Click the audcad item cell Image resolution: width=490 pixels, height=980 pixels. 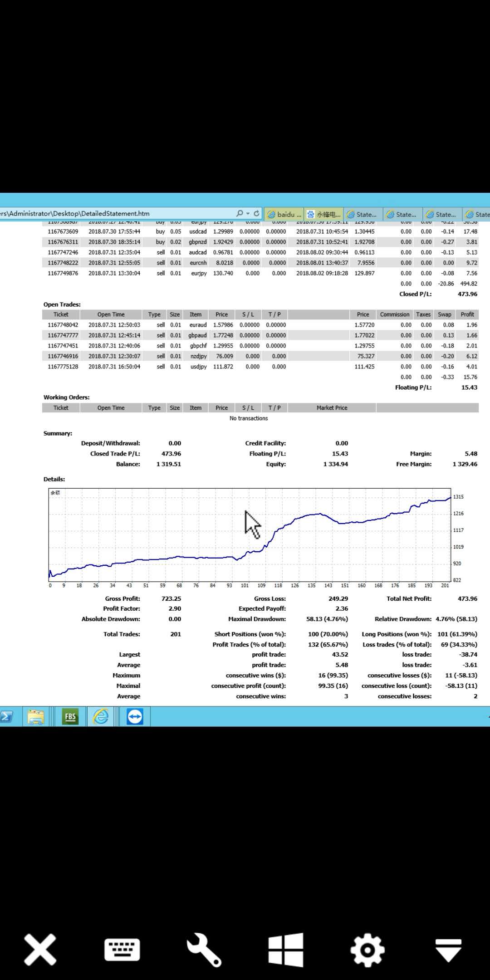click(x=198, y=252)
